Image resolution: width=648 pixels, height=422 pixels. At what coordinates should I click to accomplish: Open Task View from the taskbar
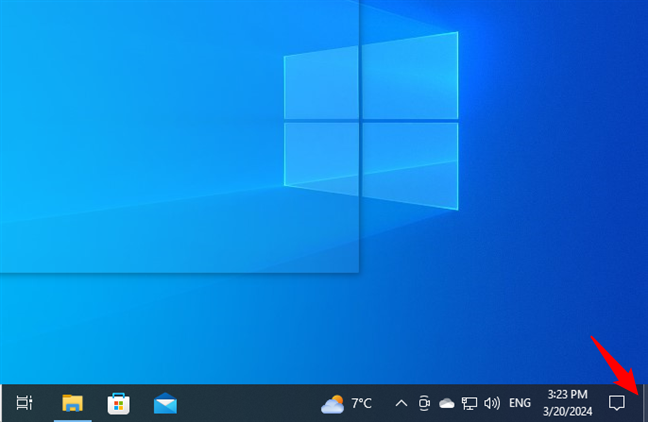pos(24,403)
